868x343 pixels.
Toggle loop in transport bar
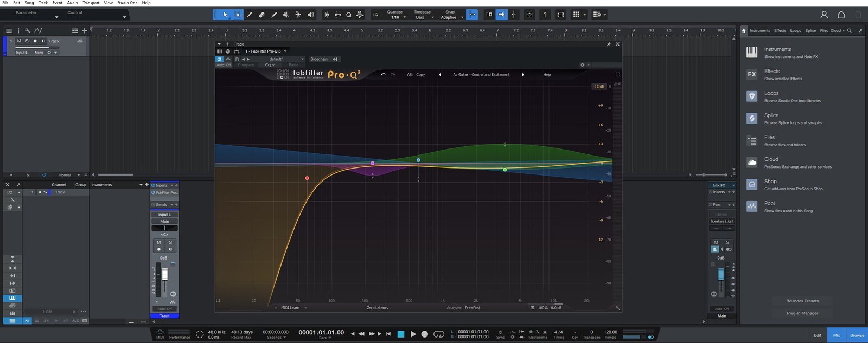[439, 334]
